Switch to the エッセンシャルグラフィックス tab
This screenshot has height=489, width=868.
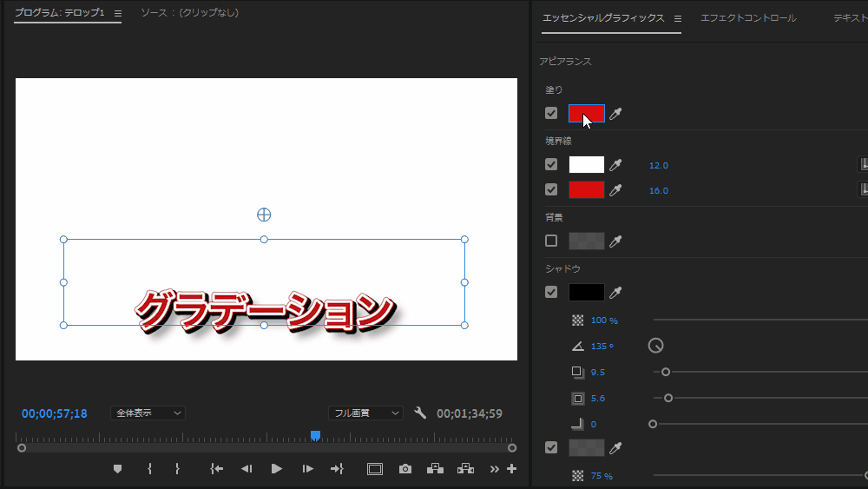click(603, 18)
